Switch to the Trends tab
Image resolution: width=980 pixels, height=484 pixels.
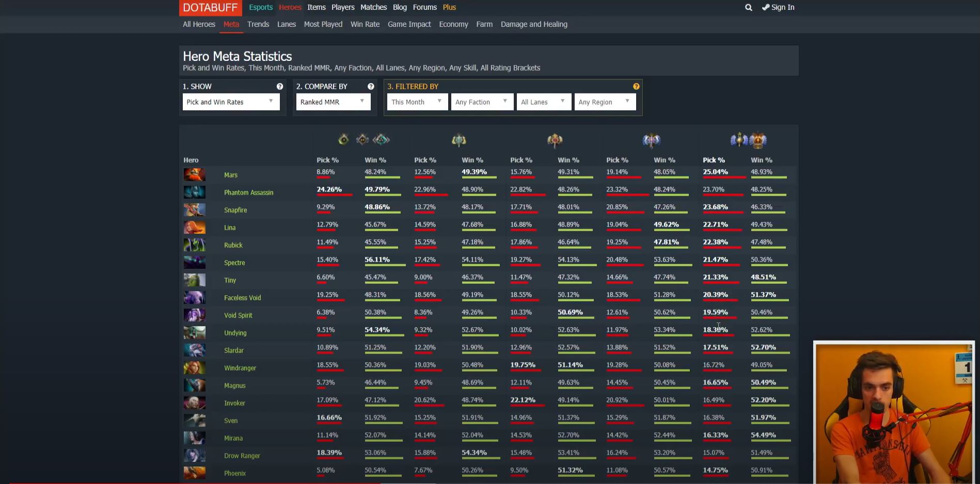click(x=258, y=24)
